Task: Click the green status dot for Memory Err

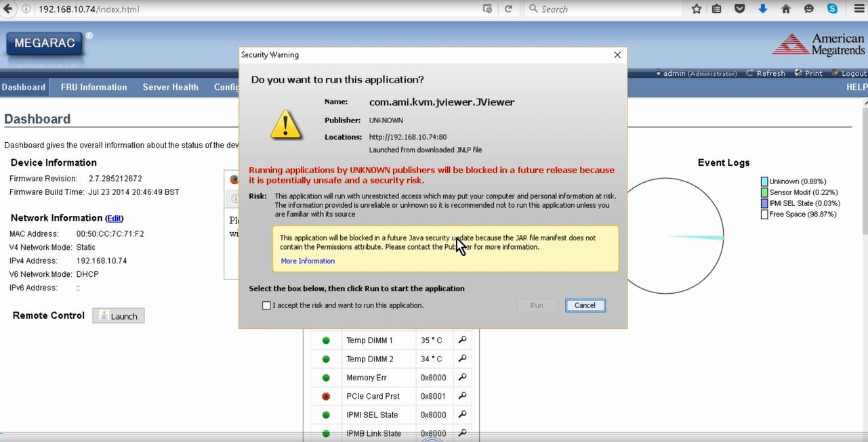Action: pyautogui.click(x=326, y=377)
